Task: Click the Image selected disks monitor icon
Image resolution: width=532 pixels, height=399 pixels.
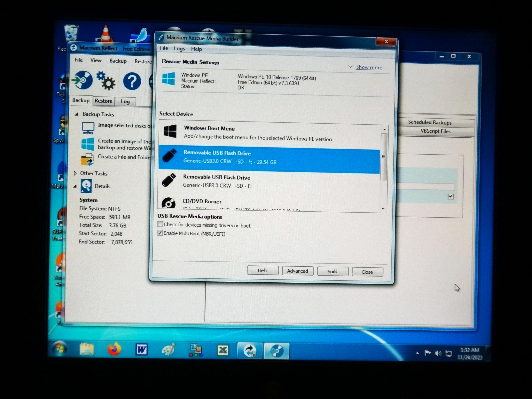Action: tap(88, 128)
